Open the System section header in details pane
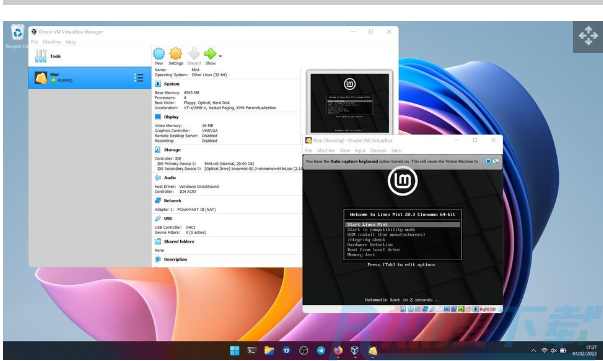 [172, 84]
